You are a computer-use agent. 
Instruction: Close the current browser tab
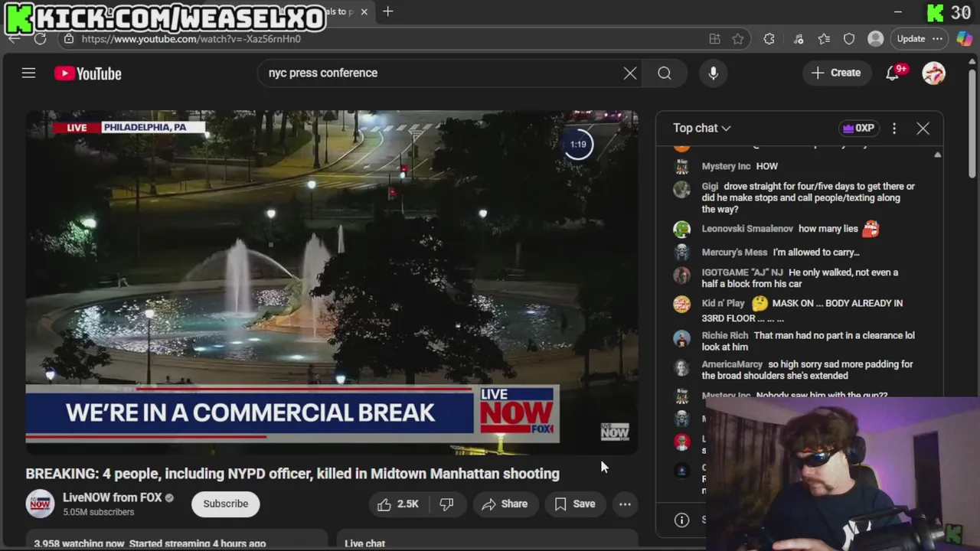pyautogui.click(x=364, y=11)
